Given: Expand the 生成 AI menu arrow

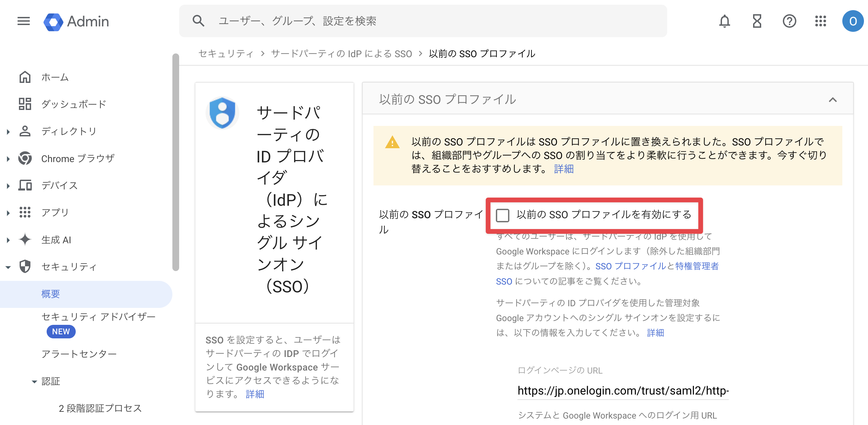Looking at the screenshot, I should [x=8, y=240].
